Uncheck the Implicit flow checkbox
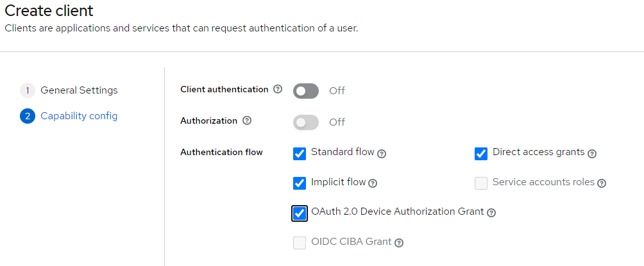The image size is (644, 266). pos(300,183)
